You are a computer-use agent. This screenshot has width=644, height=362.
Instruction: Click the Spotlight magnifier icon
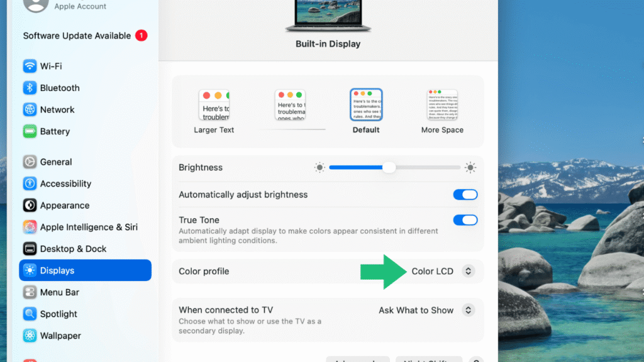30,314
